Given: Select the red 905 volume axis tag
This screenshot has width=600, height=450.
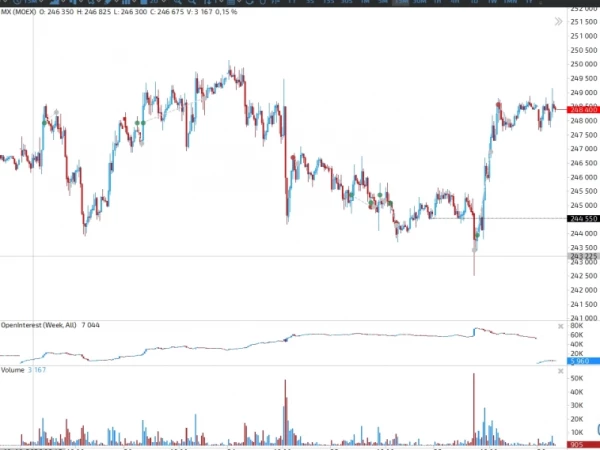Looking at the screenshot, I should [x=583, y=445].
